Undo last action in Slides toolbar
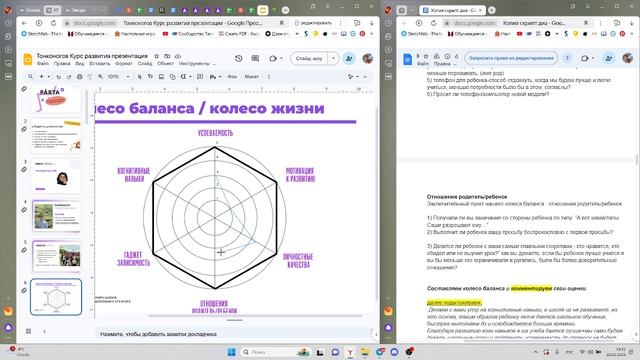Screen dimensions: 640x360 pos(59,76)
